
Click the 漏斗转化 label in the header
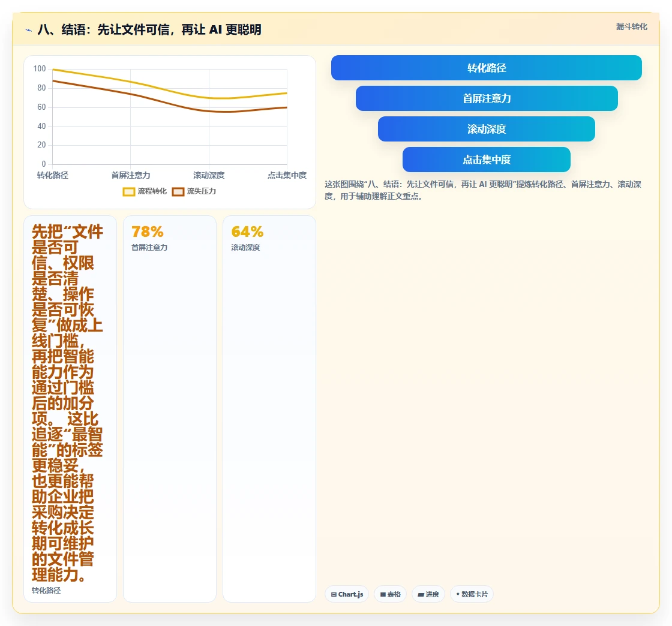point(631,26)
